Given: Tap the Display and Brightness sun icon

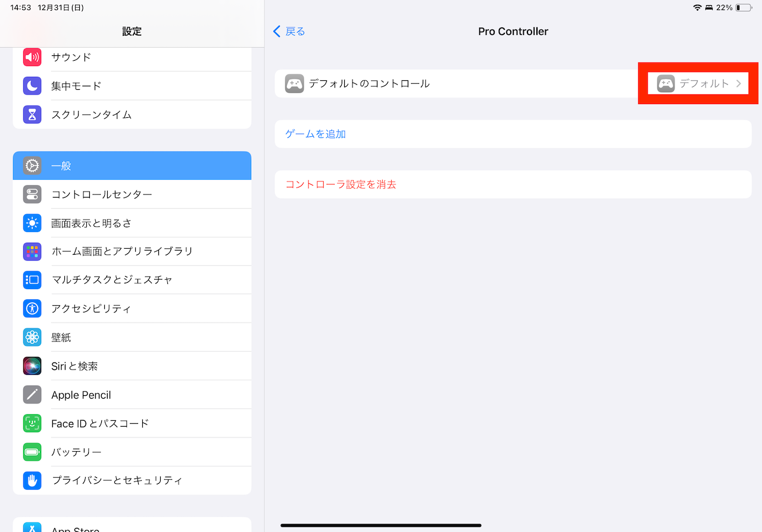Looking at the screenshot, I should [32, 223].
